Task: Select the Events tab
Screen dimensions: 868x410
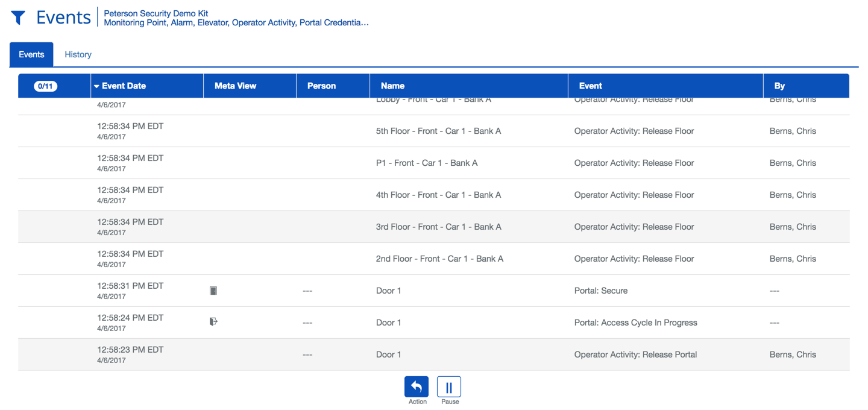Action: [x=31, y=54]
